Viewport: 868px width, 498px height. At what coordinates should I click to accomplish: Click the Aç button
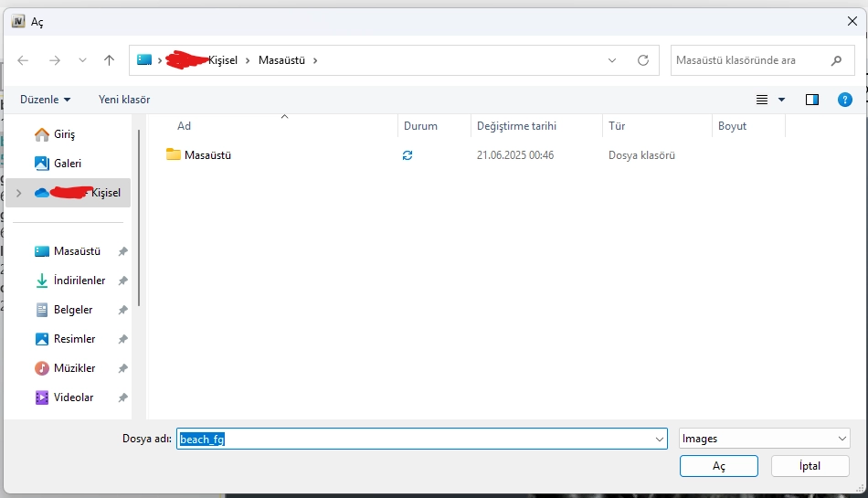718,466
